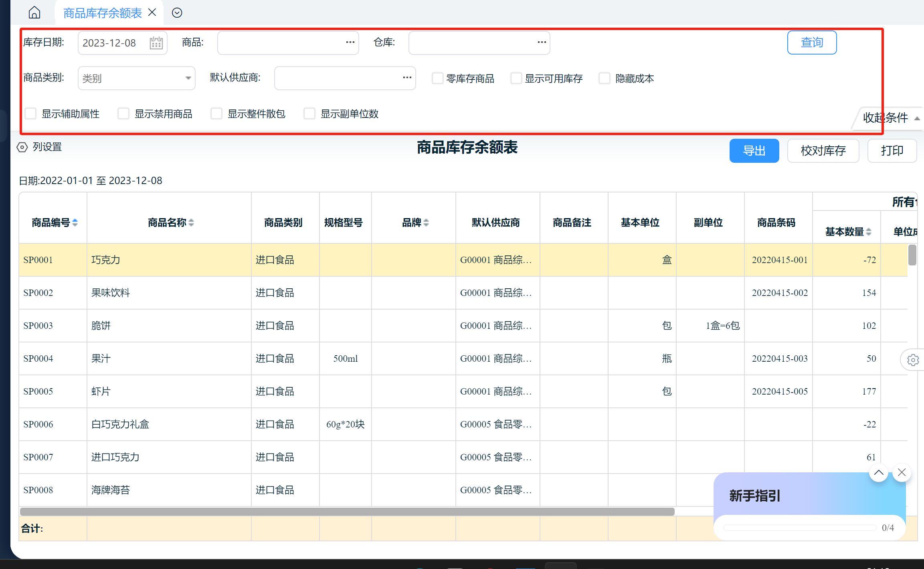Viewport: 924px width, 569px height.
Task: Switch to the 商品库存余额表 tab
Action: point(103,13)
